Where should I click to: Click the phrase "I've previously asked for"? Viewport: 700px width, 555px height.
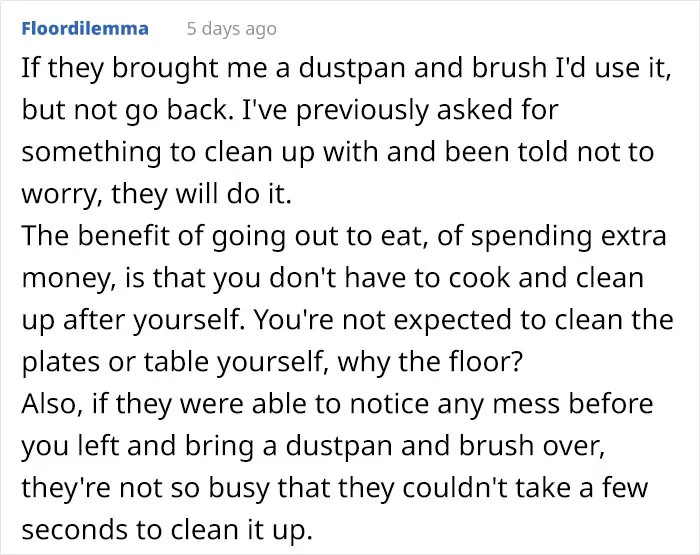(x=400, y=110)
